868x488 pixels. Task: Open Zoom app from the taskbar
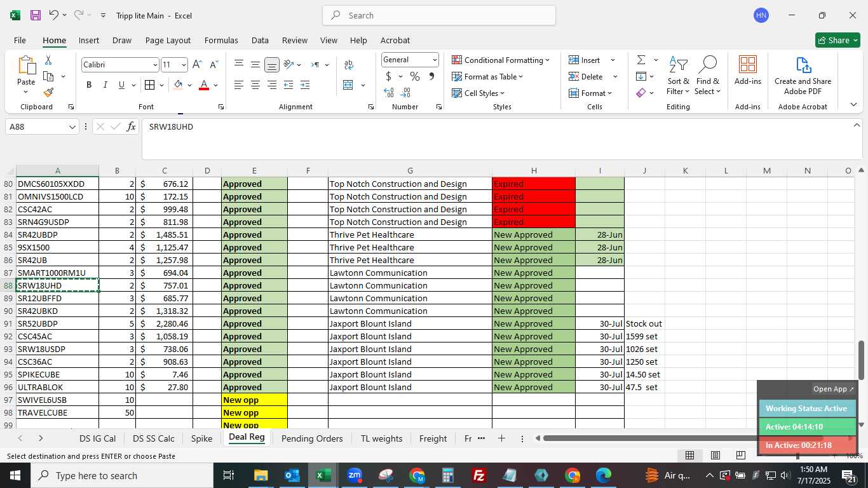[x=355, y=475]
